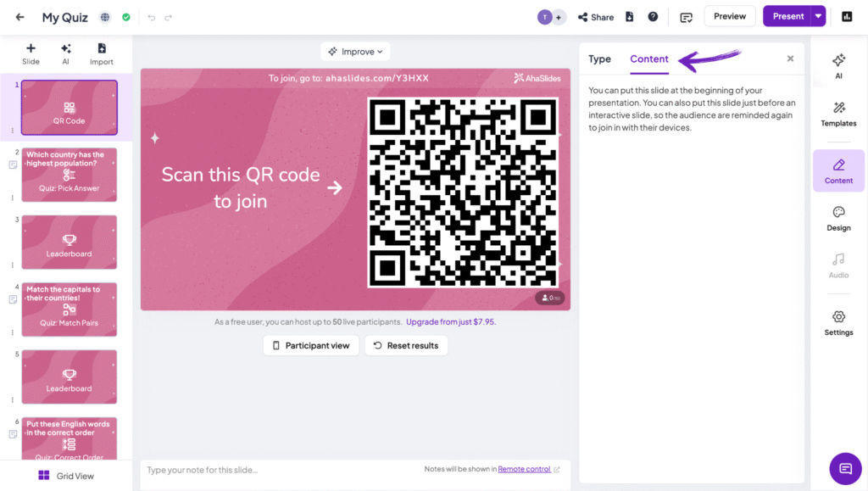Screen dimensions: 868x491
Task: Follow the 'Upgrade from just $7.95' link
Action: [451, 321]
